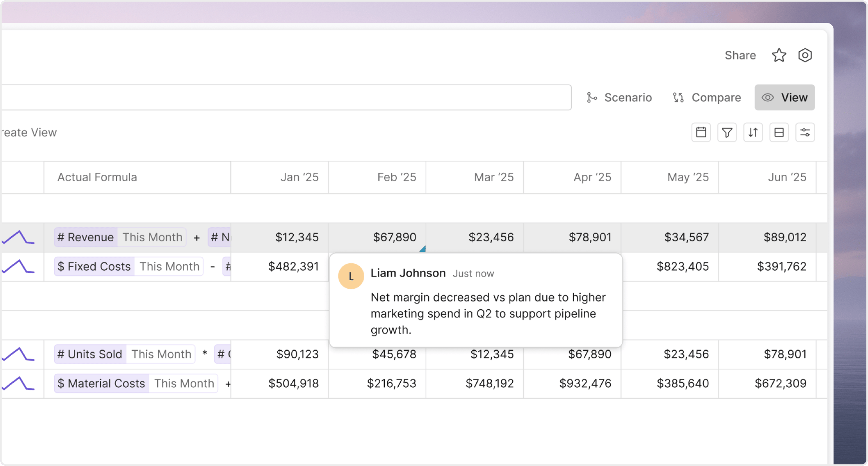Screen dimensions: 868x466
Task: Select the $823,405 May Fixed Costs cell
Action: 670,267
